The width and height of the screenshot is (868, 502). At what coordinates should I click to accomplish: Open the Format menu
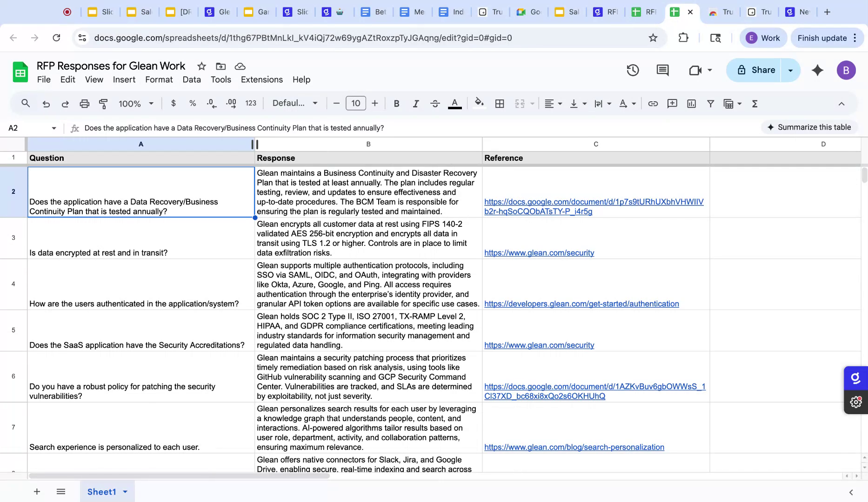tap(159, 79)
